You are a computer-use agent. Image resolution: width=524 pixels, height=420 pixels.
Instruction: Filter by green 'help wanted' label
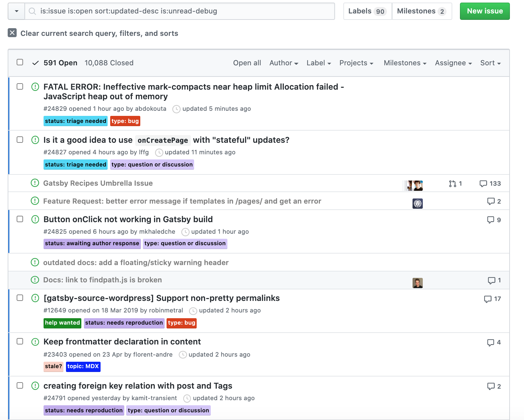[x=62, y=323]
